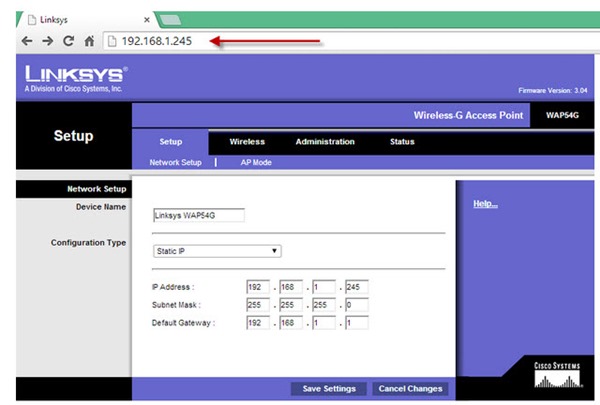Open the Status tab
The width and height of the screenshot is (600, 405).
[402, 142]
